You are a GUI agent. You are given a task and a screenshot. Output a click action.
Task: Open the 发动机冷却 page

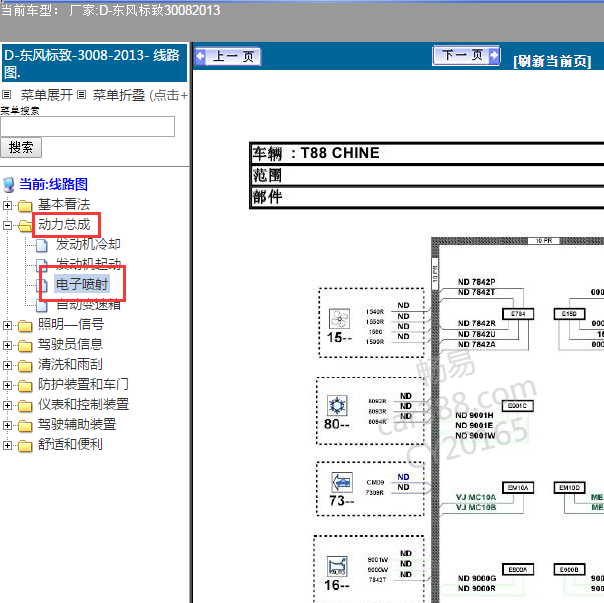point(88,244)
